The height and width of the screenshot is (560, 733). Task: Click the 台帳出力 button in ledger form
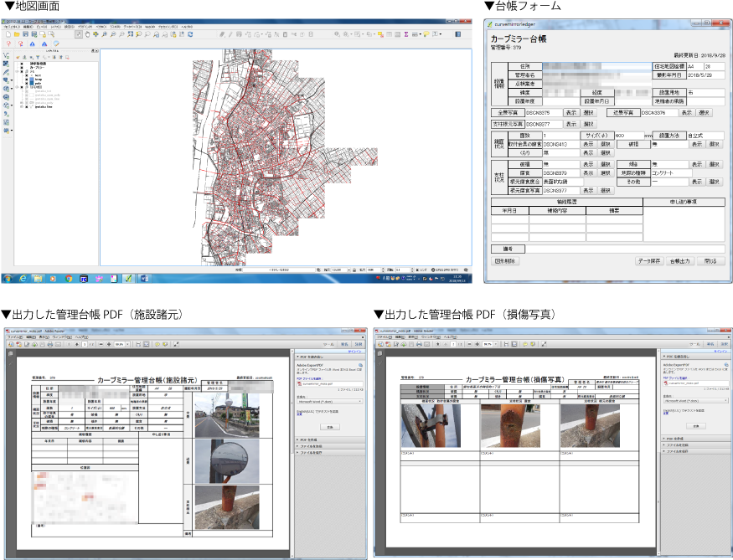[x=681, y=260]
